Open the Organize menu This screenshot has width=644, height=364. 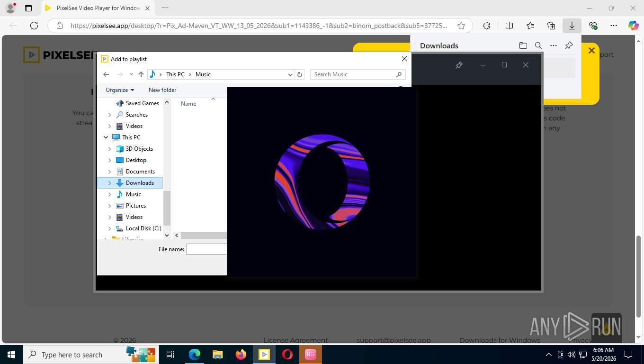pos(120,90)
